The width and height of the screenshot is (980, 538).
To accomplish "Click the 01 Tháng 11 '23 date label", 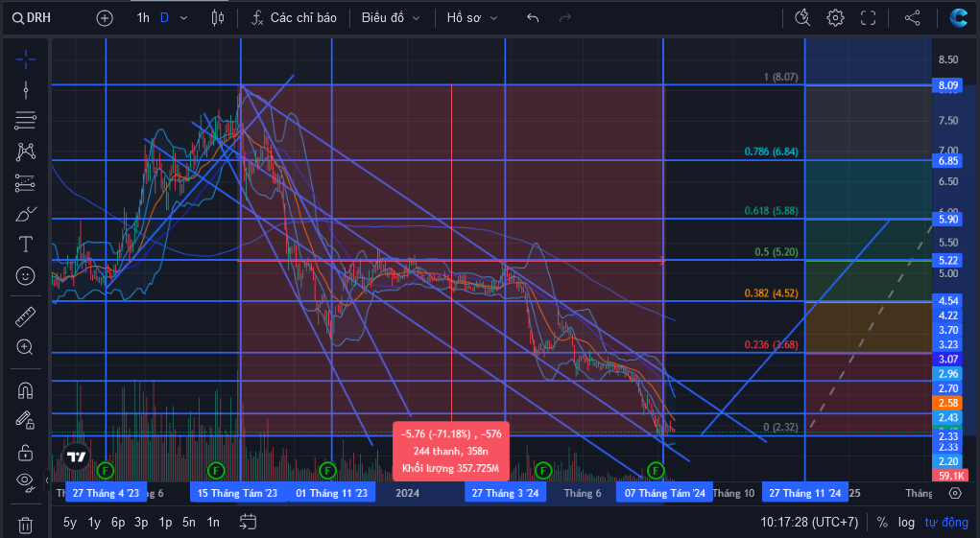I will point(331,493).
